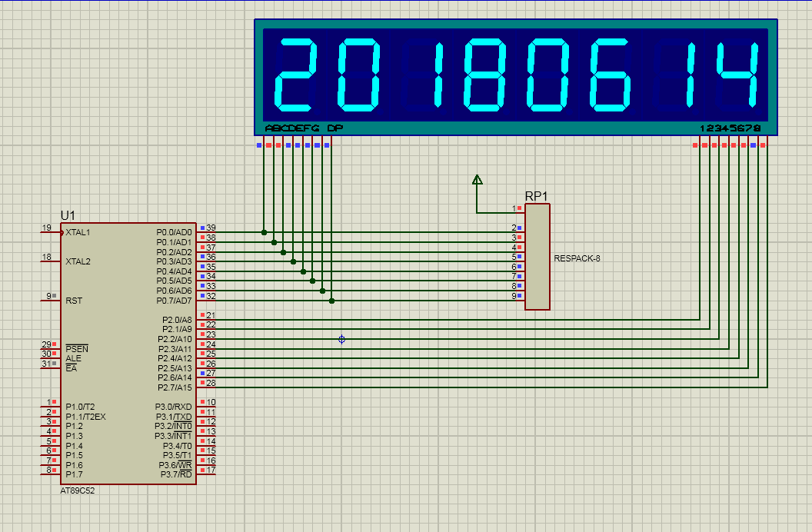Select the ALE pin label
Image resolution: width=812 pixels, height=532 pixels.
[x=73, y=358]
